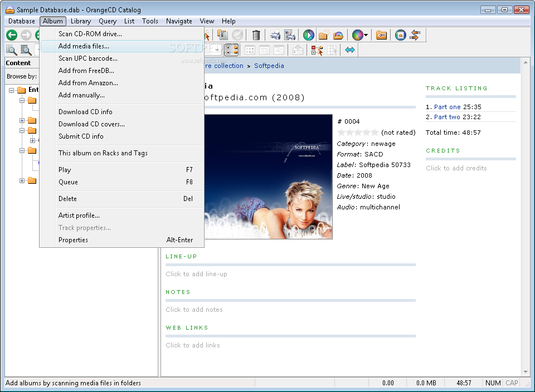Click the grayed grid select cursor icon

pos(332,50)
